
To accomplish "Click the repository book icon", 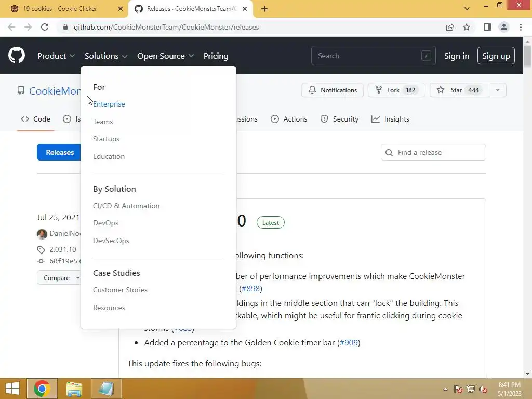I will pyautogui.click(x=21, y=90).
